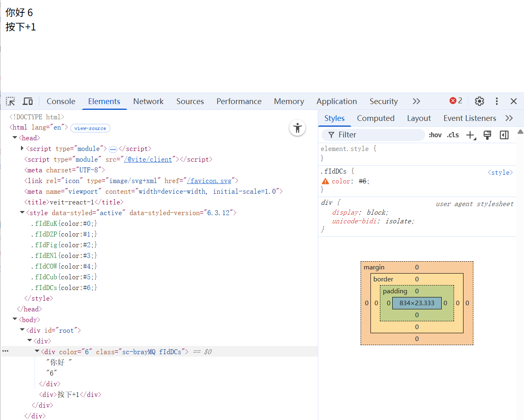The image size is (524, 420).
Task: Toggle the :hov element state panel
Action: click(x=435, y=135)
